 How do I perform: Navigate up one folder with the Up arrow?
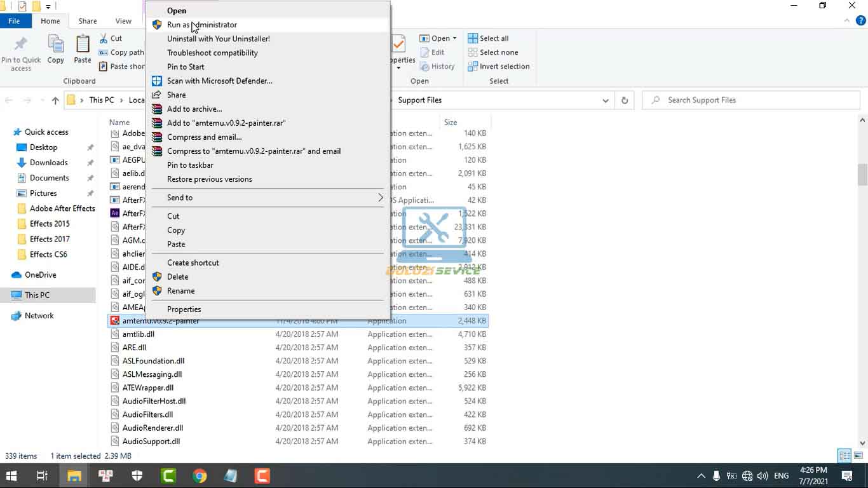[55, 100]
